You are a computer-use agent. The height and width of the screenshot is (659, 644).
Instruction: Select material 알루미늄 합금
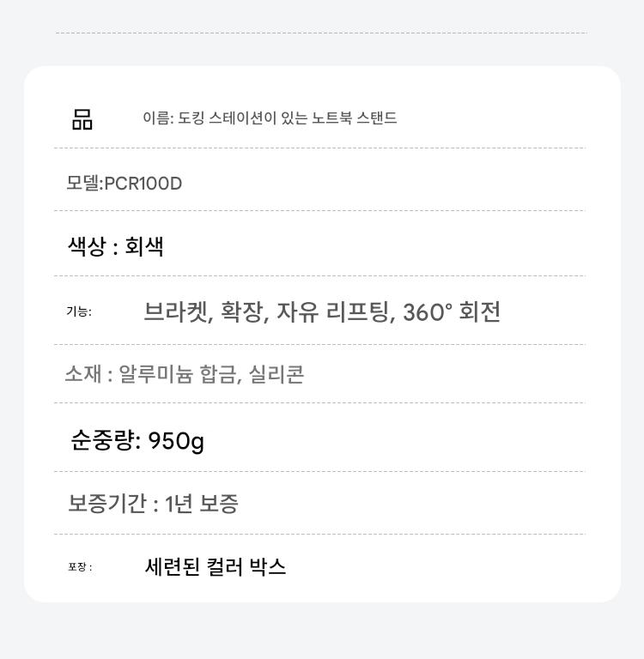[x=179, y=375]
